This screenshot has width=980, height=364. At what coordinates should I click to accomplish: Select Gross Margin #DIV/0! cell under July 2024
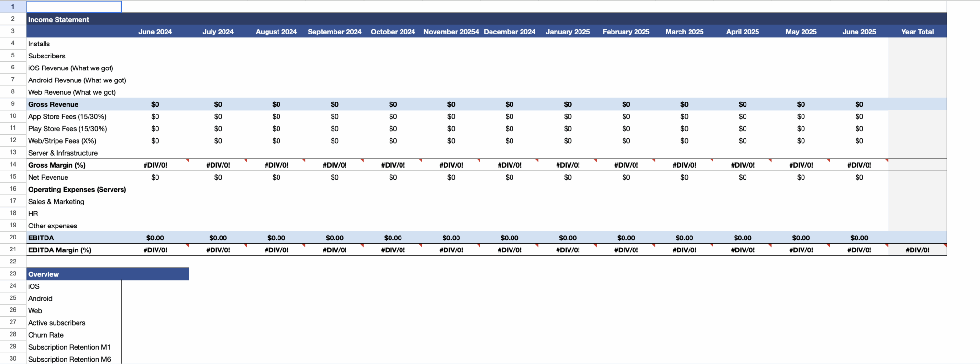(218, 165)
